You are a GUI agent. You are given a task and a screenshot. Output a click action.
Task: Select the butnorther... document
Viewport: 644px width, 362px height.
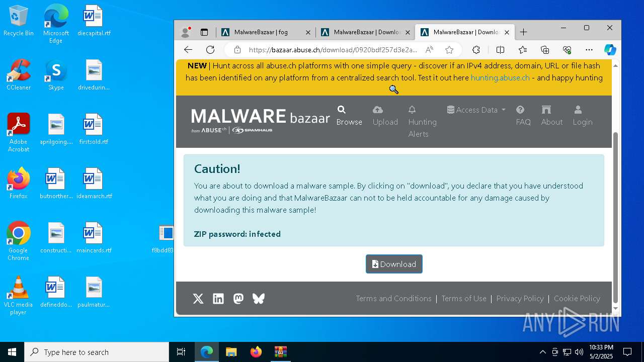[x=56, y=184]
